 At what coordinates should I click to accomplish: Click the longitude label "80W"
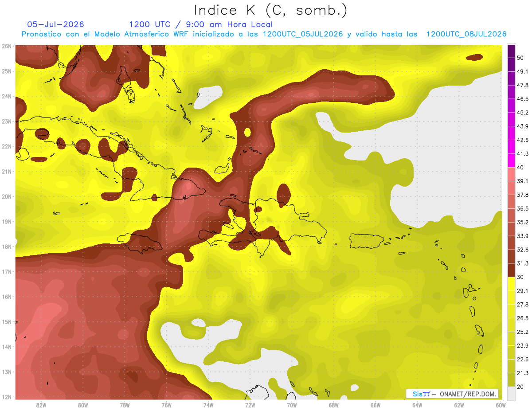click(x=82, y=405)
